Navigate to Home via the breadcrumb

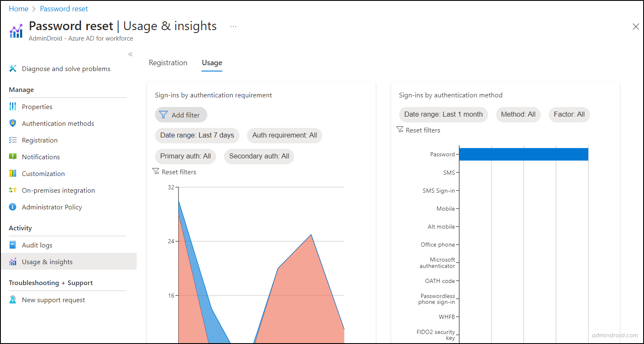tap(18, 8)
